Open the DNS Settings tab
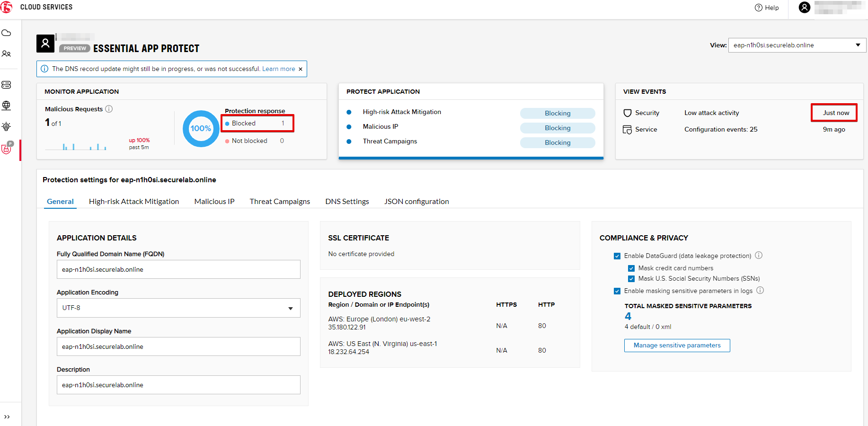The width and height of the screenshot is (868, 426). tap(347, 202)
